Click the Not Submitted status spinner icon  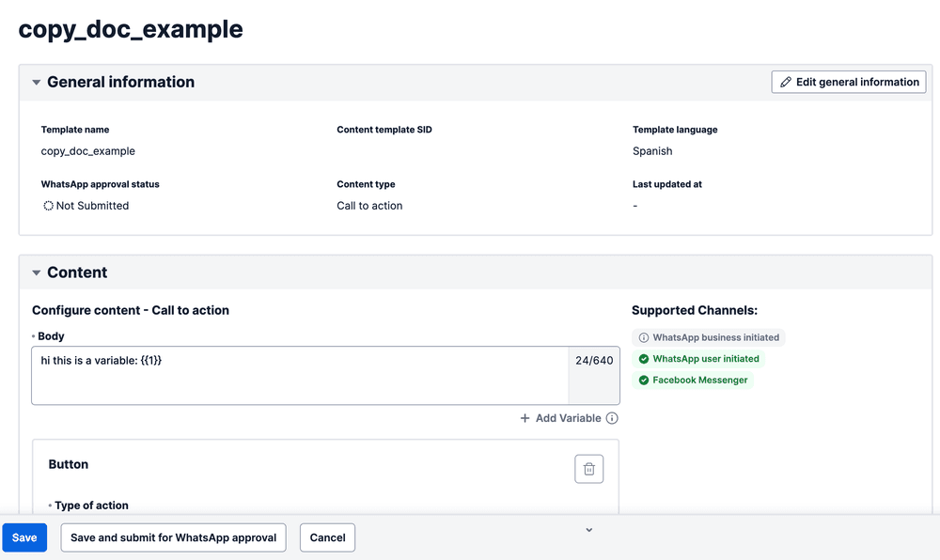click(x=48, y=206)
